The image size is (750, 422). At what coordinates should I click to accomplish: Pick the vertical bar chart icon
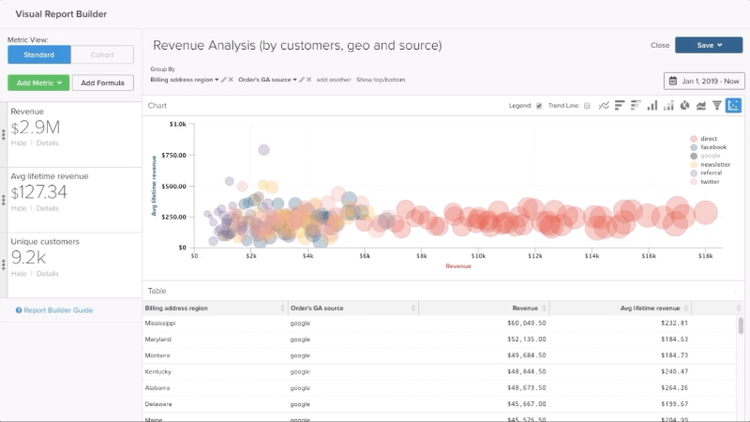pyautogui.click(x=653, y=105)
